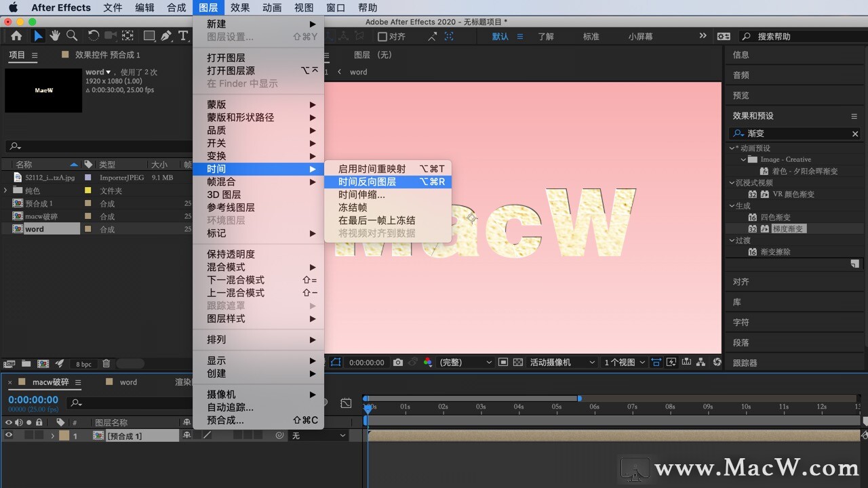
Task: Select the Rotation tool
Action: pos(94,36)
